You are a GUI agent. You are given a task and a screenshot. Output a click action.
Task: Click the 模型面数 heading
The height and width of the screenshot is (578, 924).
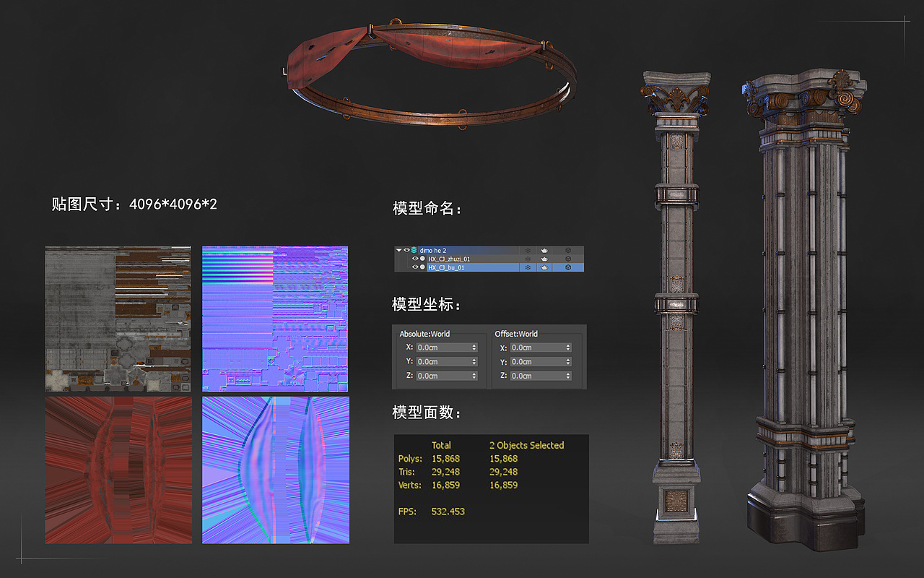[x=427, y=413]
